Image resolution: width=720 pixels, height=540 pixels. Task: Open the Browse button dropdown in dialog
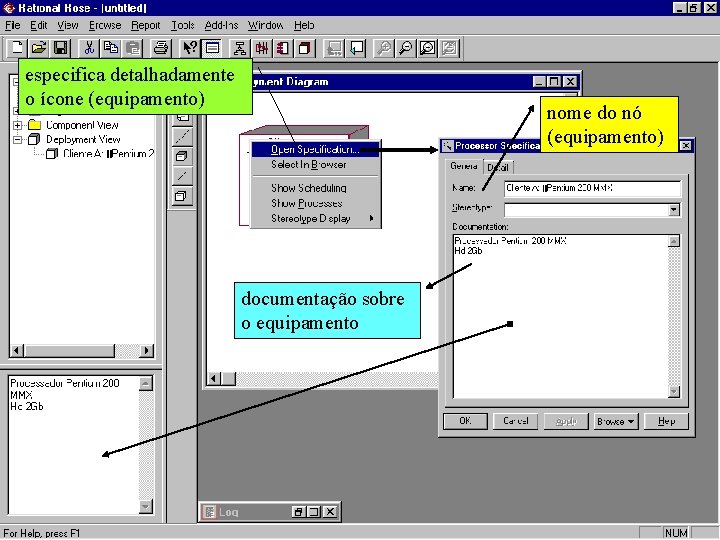[615, 421]
